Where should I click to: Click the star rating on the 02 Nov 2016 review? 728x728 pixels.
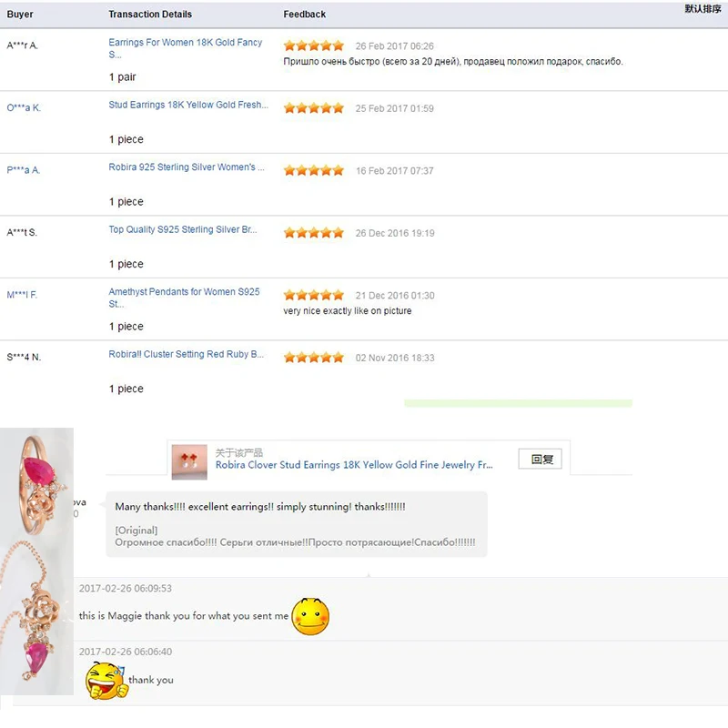click(314, 357)
